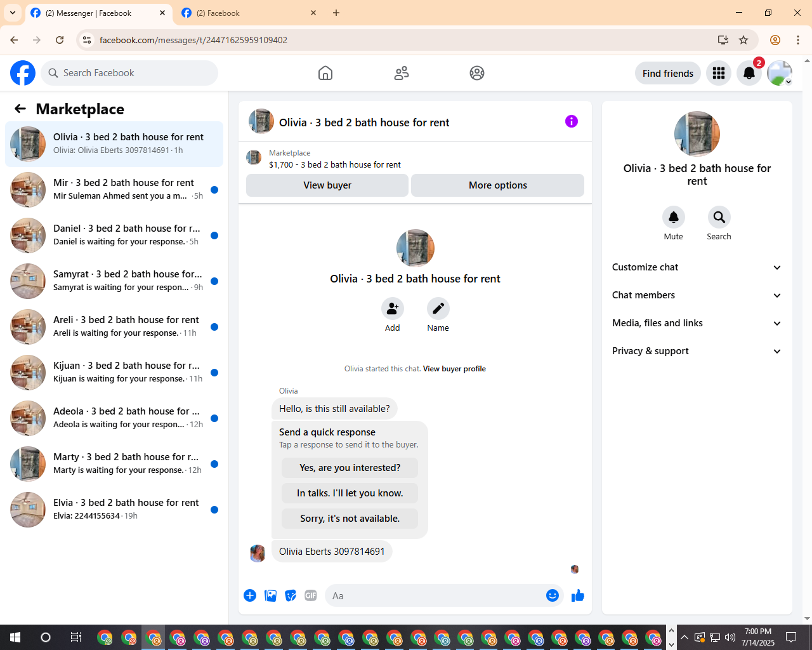The width and height of the screenshot is (812, 650).
Task: Open the account profile picture menu
Action: [780, 73]
